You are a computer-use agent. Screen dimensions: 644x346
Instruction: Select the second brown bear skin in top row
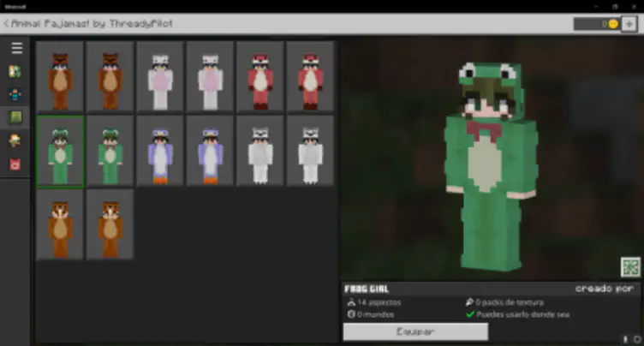(x=110, y=77)
